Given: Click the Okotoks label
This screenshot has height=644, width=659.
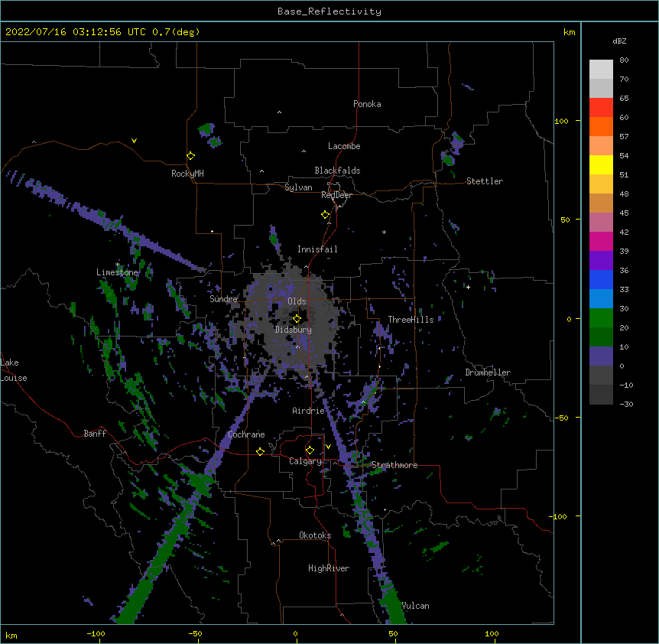Looking at the screenshot, I should [x=315, y=535].
